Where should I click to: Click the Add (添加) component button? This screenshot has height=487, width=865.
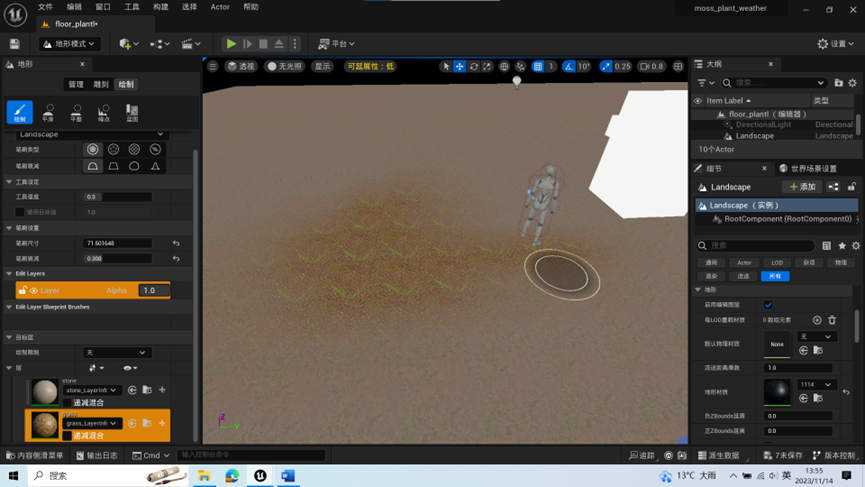(803, 187)
